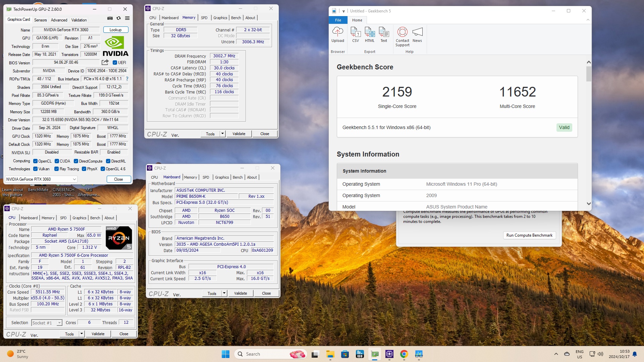
Task: Click the Lookup button in GPU-Z
Action: pyautogui.click(x=116, y=30)
